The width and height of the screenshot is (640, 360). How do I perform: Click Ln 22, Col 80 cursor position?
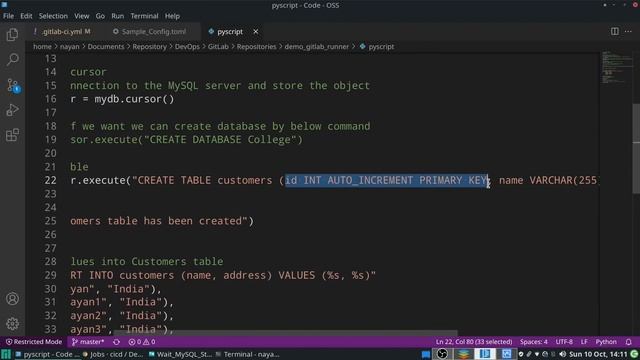[x=473, y=342]
